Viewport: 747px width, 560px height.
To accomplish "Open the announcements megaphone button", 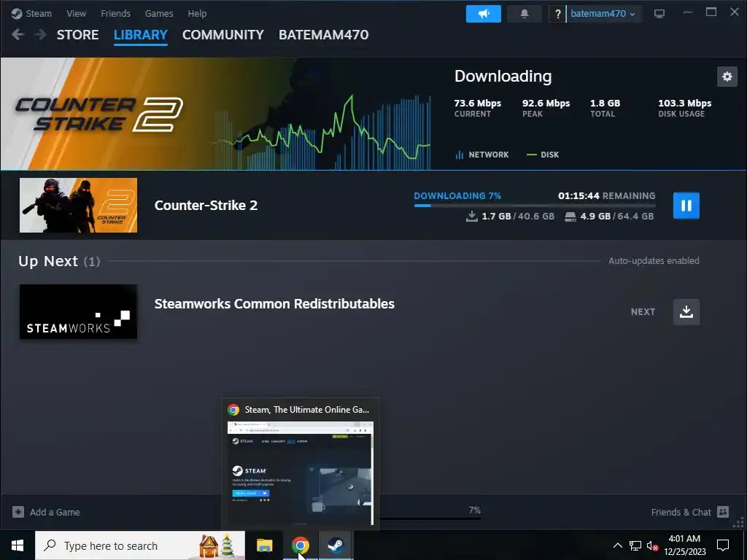I will (x=483, y=13).
